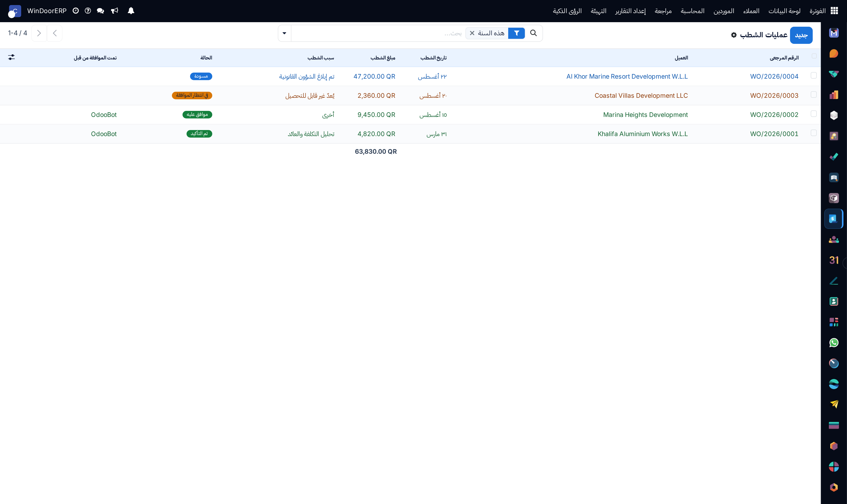Image resolution: width=847 pixels, height=504 pixels.
Task: Sort by مبلغ الشطب column header
Action: [383, 58]
